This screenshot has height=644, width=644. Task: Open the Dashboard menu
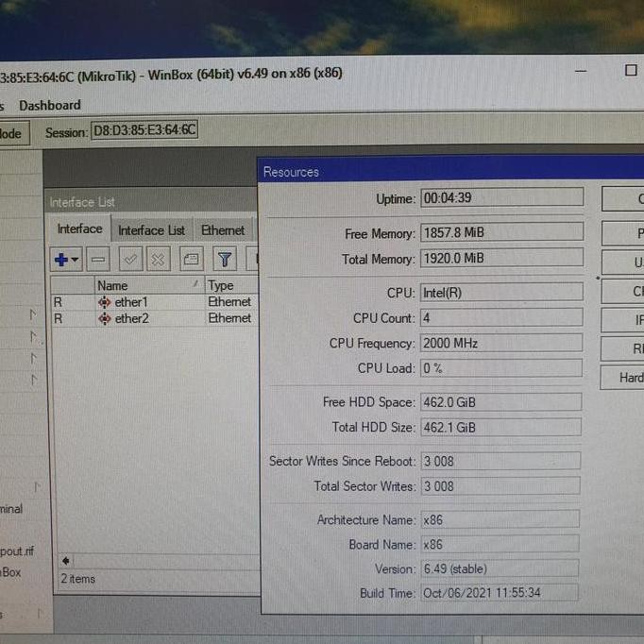(x=50, y=106)
